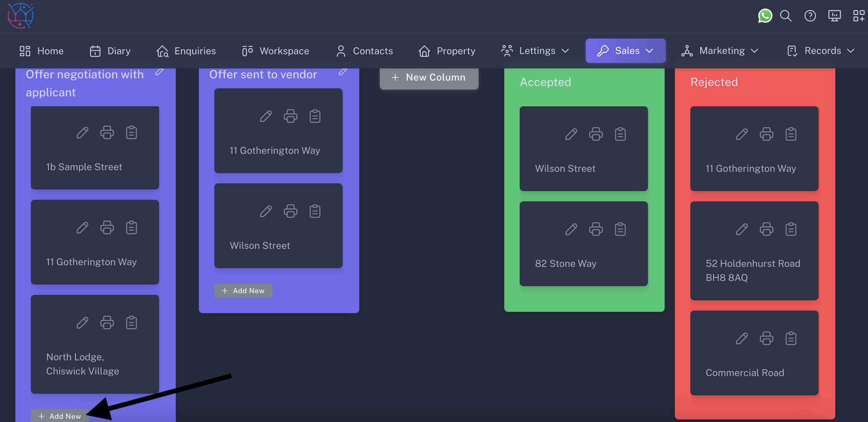The width and height of the screenshot is (868, 422).
Task: Click the add widgets grid icon
Action: click(858, 15)
